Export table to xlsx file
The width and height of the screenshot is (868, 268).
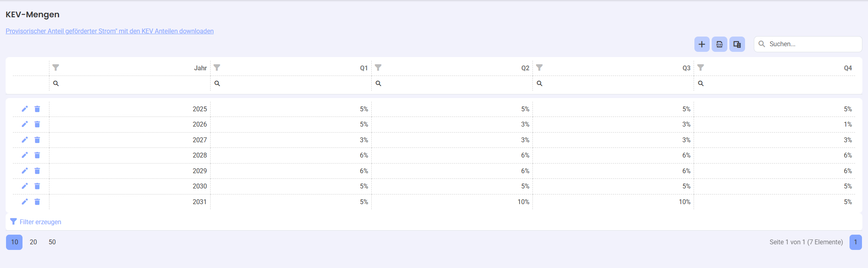pyautogui.click(x=719, y=44)
